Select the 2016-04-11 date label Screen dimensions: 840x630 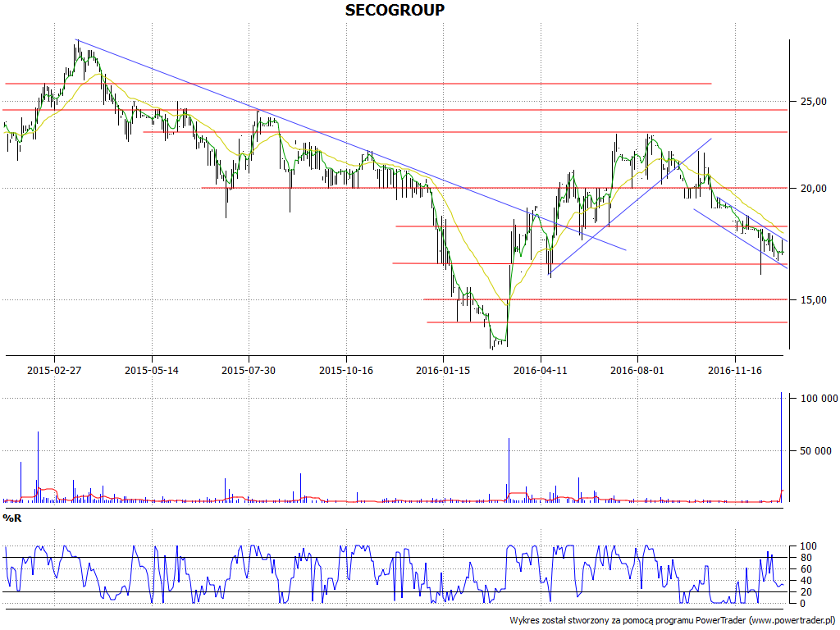541,370
